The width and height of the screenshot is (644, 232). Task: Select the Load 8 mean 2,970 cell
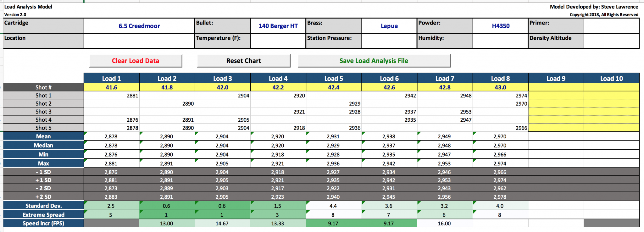coord(501,136)
